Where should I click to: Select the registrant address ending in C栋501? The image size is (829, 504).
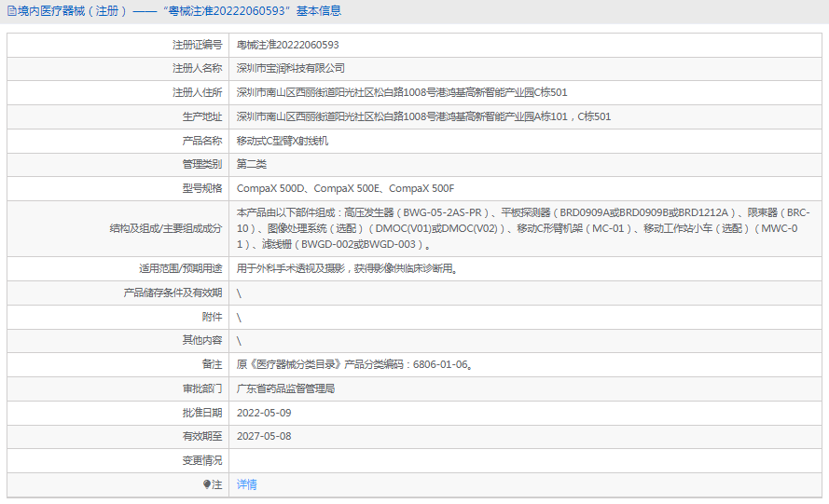coord(402,92)
